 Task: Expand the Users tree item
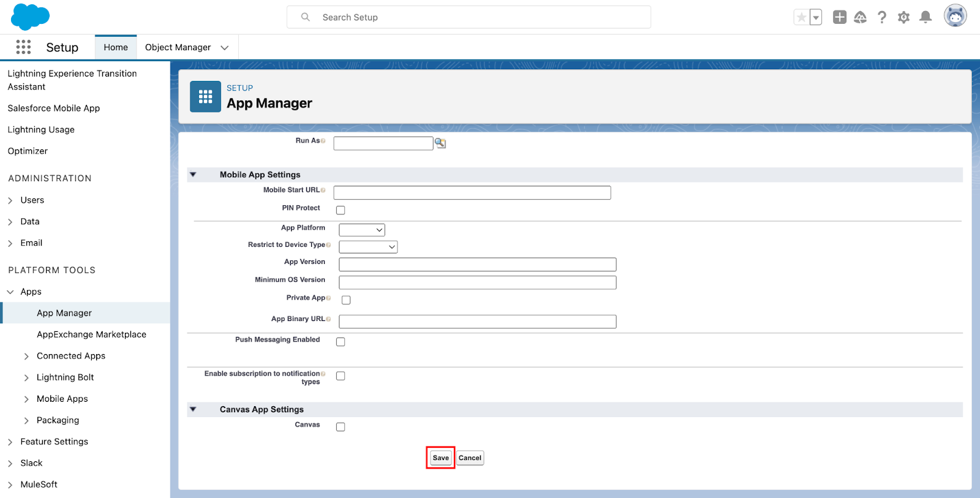click(10, 200)
